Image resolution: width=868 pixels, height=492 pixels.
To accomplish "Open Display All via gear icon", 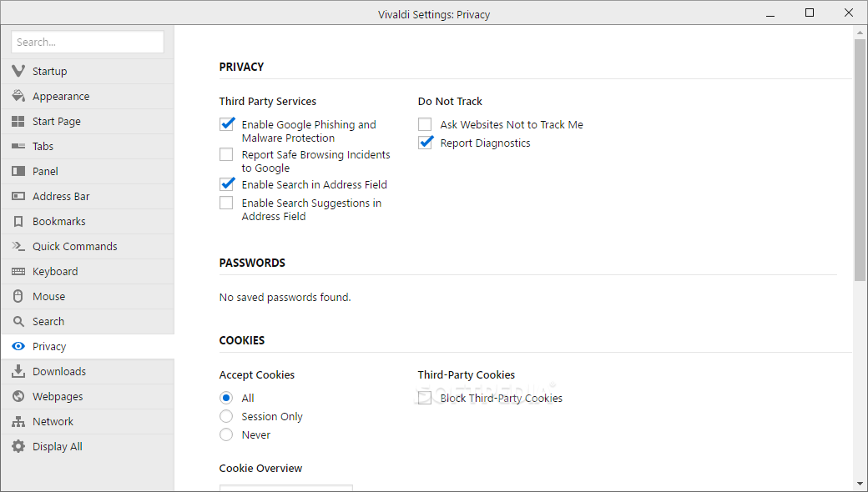I will (18, 447).
